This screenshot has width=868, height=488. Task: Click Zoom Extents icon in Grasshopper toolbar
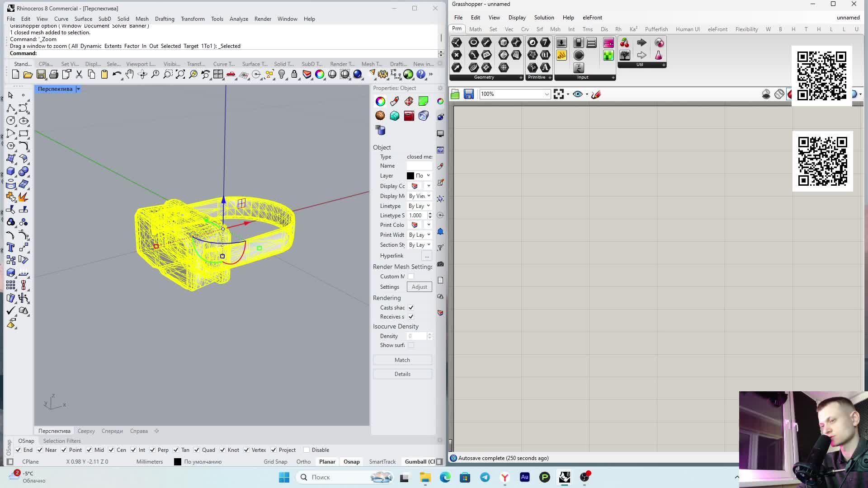pos(559,94)
